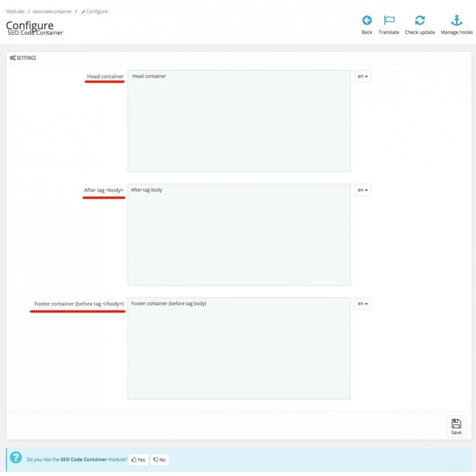Focus the Head container textarea
This screenshot has width=476, height=476.
pos(239,121)
